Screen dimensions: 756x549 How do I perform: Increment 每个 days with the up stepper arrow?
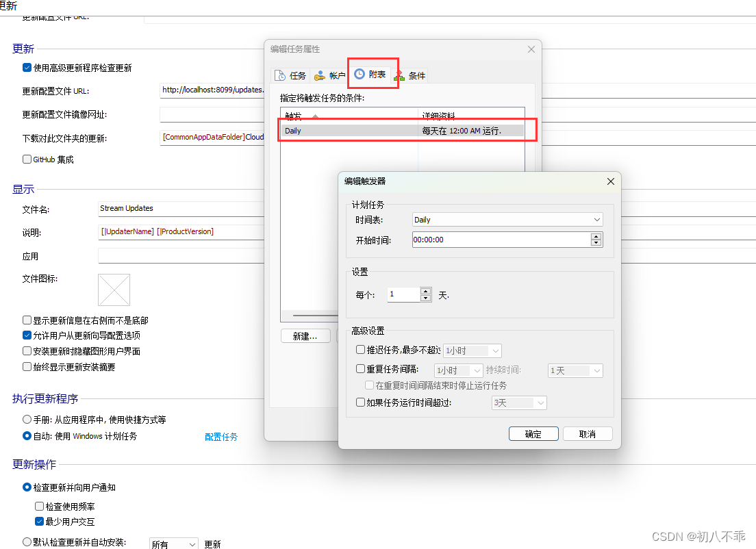pyautogui.click(x=426, y=292)
